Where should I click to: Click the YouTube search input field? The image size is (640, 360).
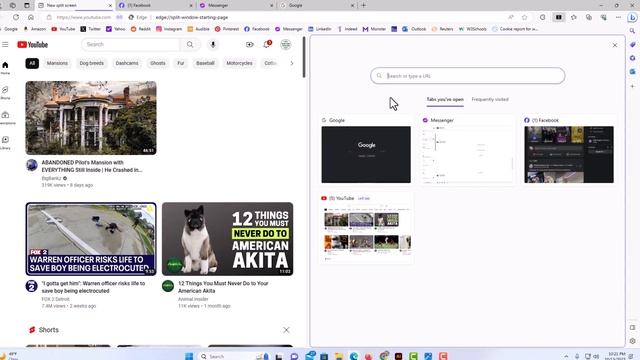pyautogui.click(x=131, y=44)
